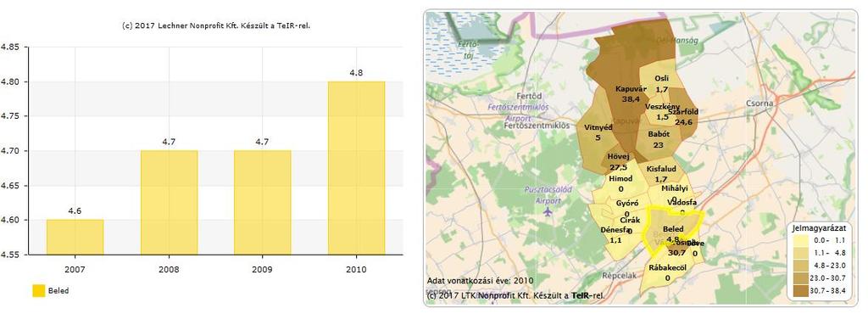Click the Jelmagyarázat legend title
The width and height of the screenshot is (868, 314).
(821, 227)
